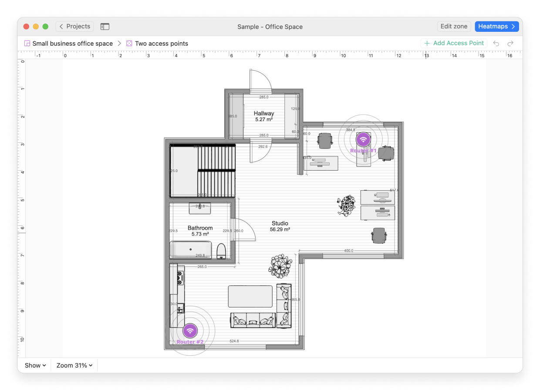Open the Zoom 31% dropdown
The height and width of the screenshot is (392, 540).
[x=73, y=365]
